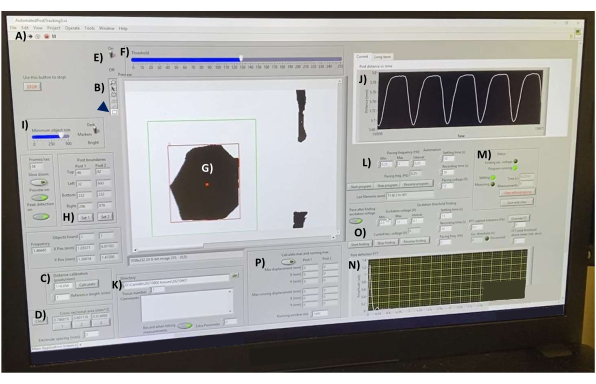Open the Help menu
The width and height of the screenshot is (596, 384).
point(123,28)
